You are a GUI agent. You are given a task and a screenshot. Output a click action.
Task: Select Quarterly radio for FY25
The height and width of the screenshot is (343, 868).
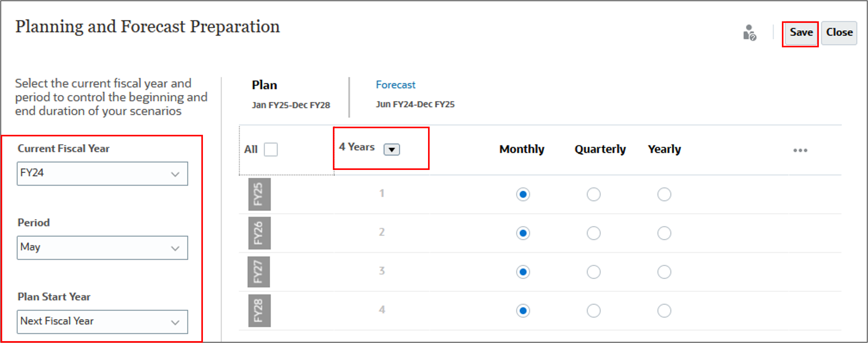pos(593,194)
